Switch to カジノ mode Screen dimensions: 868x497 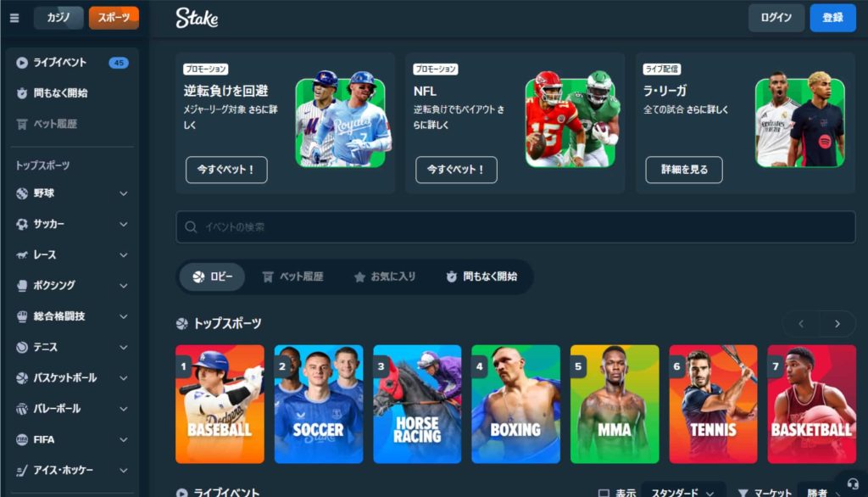58,18
